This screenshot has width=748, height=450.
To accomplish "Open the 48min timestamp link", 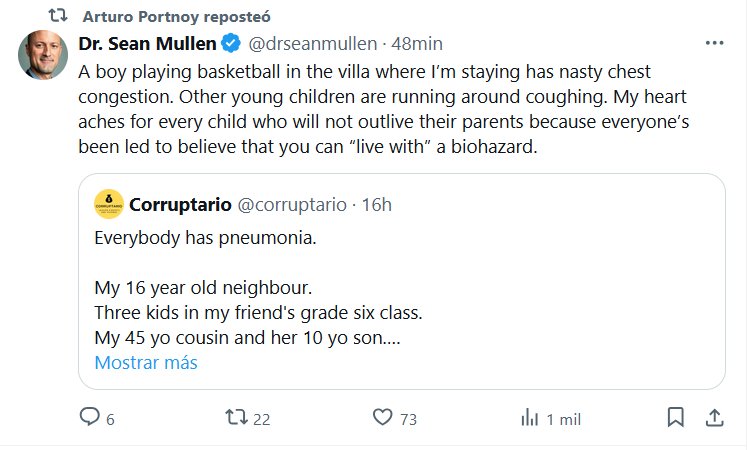I will click(418, 44).
